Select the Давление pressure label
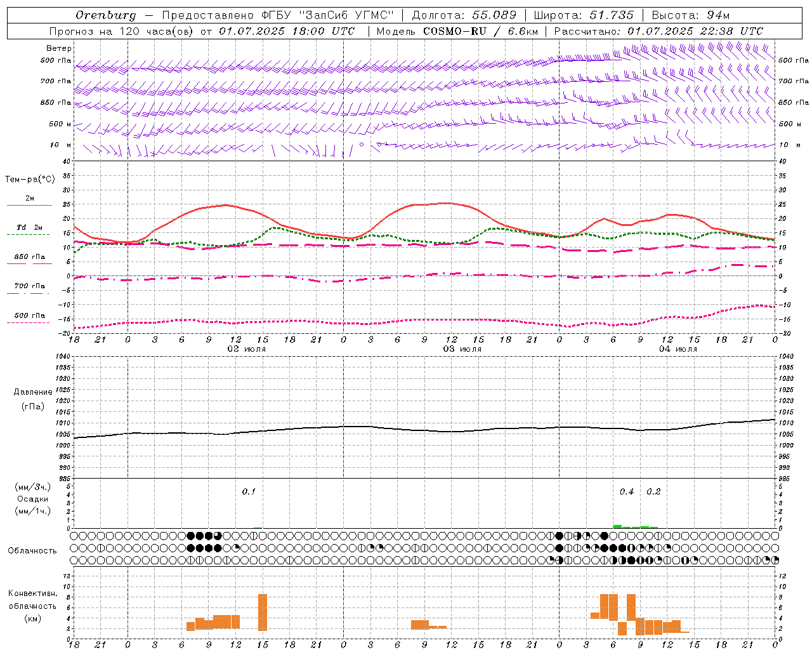812x650 pixels. point(33,392)
